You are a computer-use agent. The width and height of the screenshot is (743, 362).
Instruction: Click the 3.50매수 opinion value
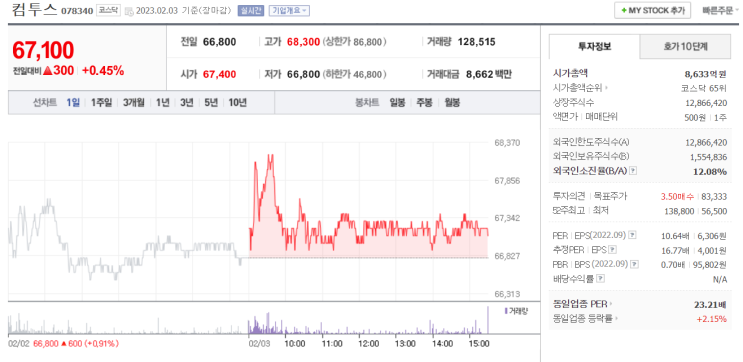pos(678,197)
